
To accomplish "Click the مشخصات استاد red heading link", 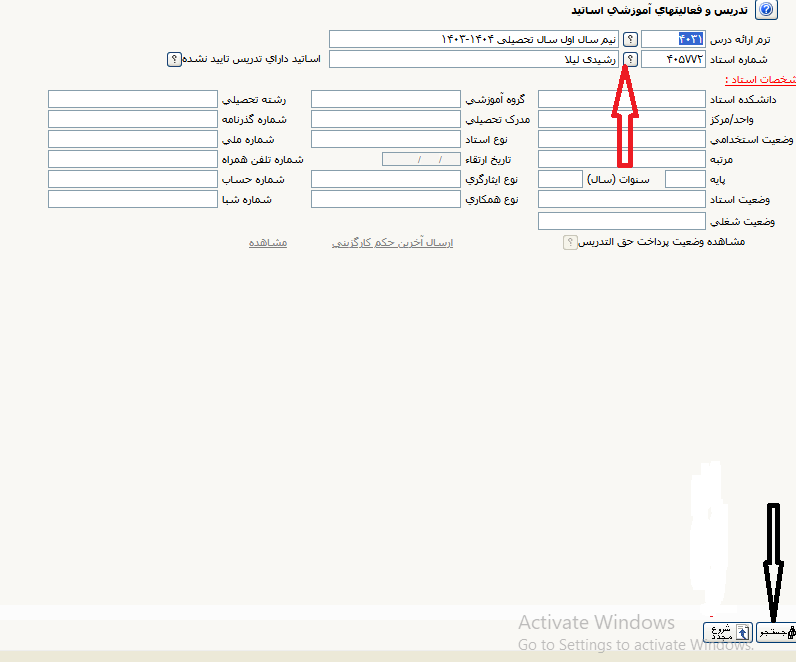I will (760, 79).
